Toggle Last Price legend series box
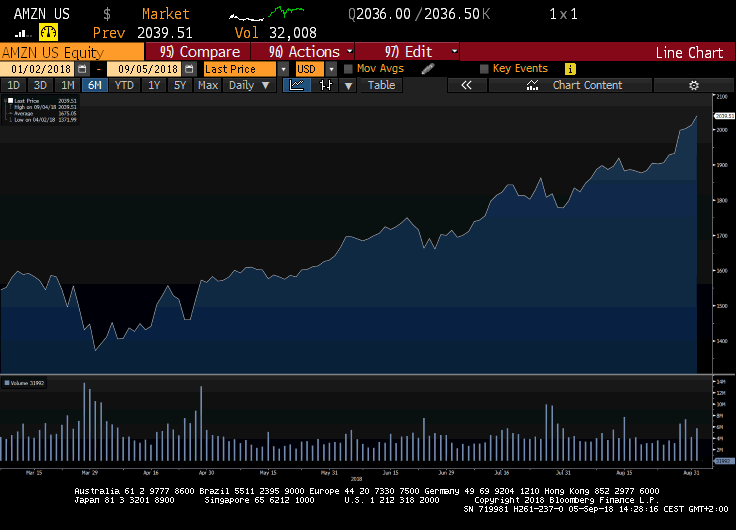 coord(10,100)
